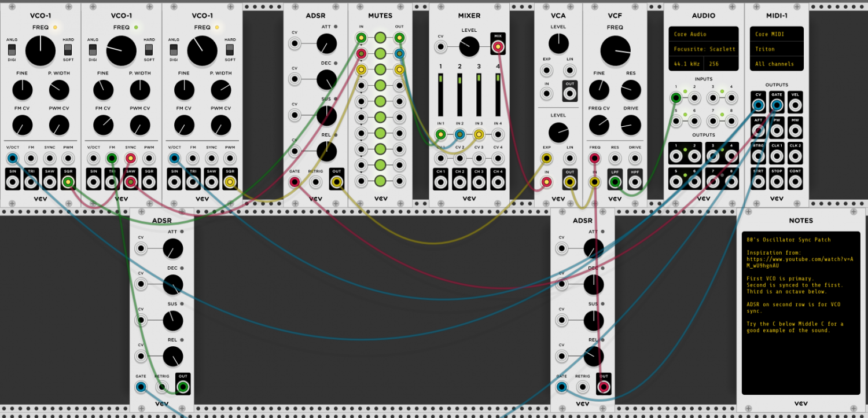Click the RES CV input jack on VCF
This screenshot has width=868, height=418.
[615, 158]
